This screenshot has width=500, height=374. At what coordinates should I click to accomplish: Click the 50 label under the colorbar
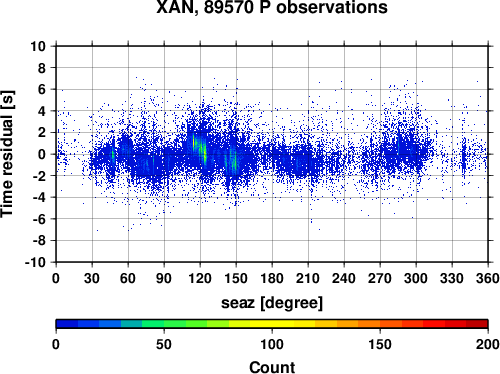[x=164, y=344]
